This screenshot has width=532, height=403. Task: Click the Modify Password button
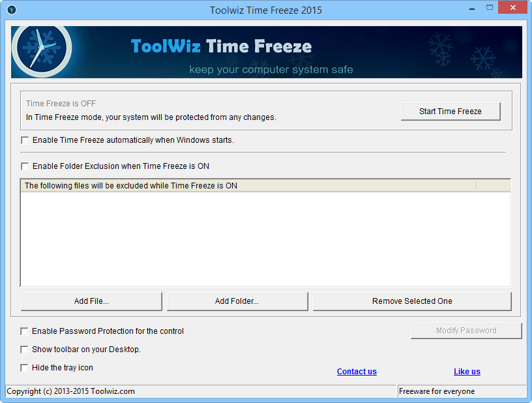click(x=465, y=330)
